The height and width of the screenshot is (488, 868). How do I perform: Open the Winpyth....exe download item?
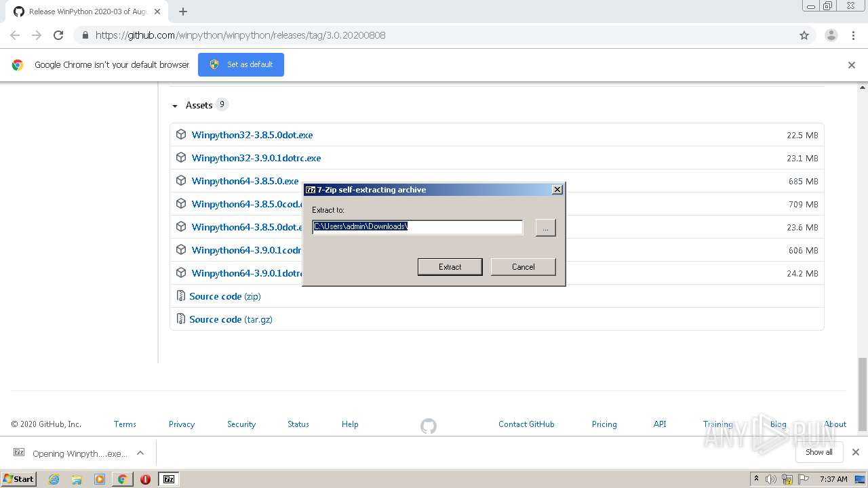pos(71,453)
